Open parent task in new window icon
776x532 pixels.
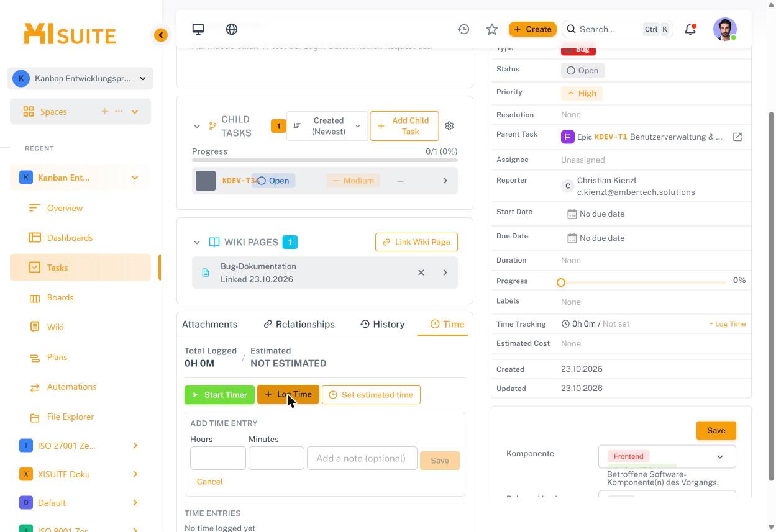(x=737, y=137)
